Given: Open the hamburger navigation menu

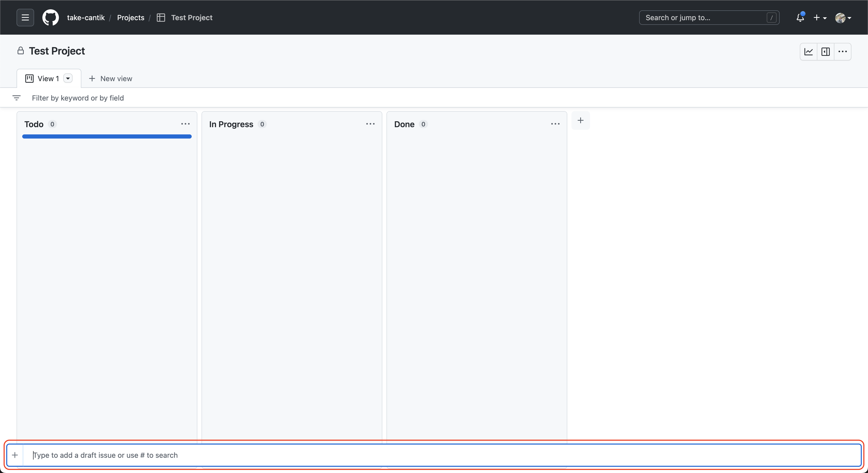Looking at the screenshot, I should pyautogui.click(x=25, y=18).
